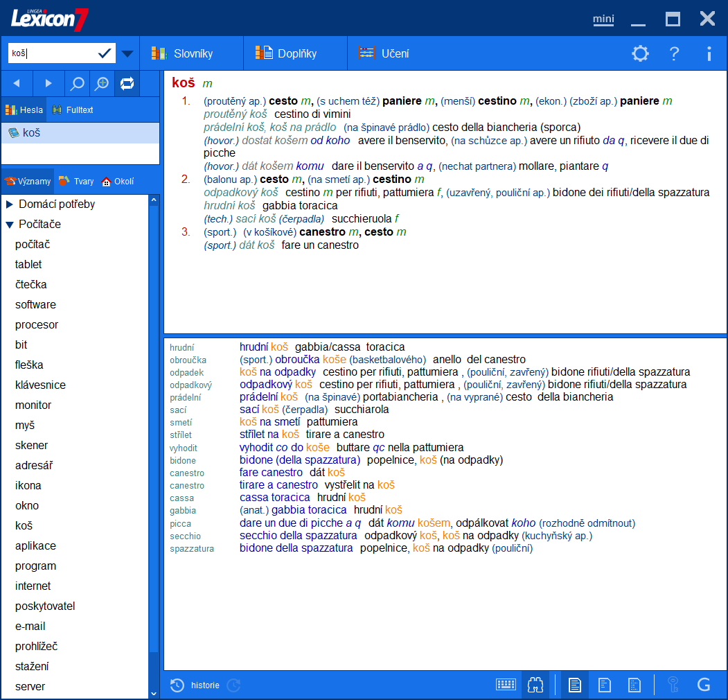Image resolution: width=728 pixels, height=700 pixels.
Task: Click the keyword 'obroučka' in left column
Action: (188, 360)
